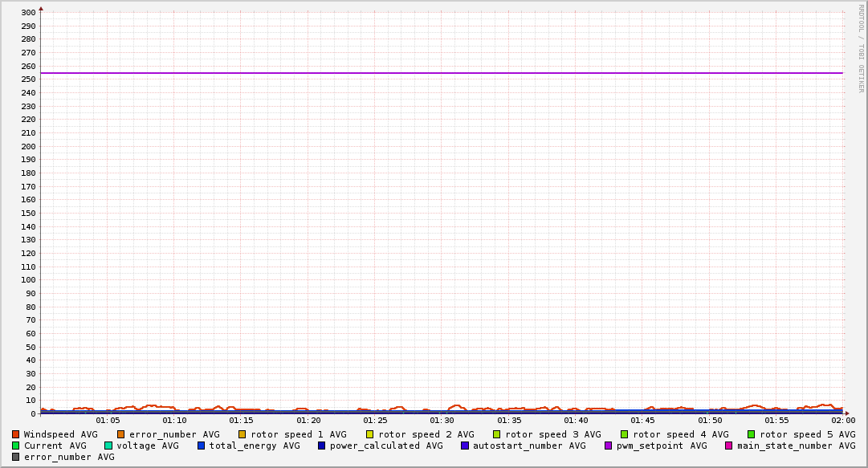Click the rotor speed 2 AVG label
868x468 pixels.
pos(426,434)
